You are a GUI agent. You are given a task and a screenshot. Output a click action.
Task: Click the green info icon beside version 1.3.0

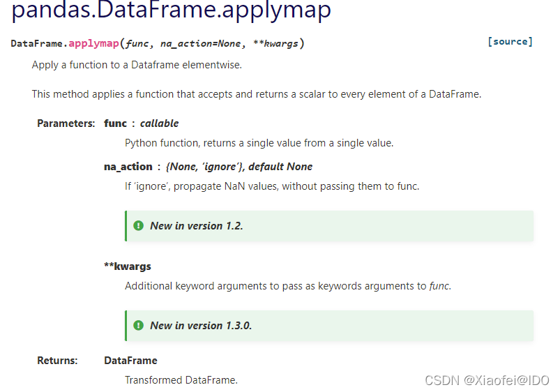pyautogui.click(x=138, y=326)
